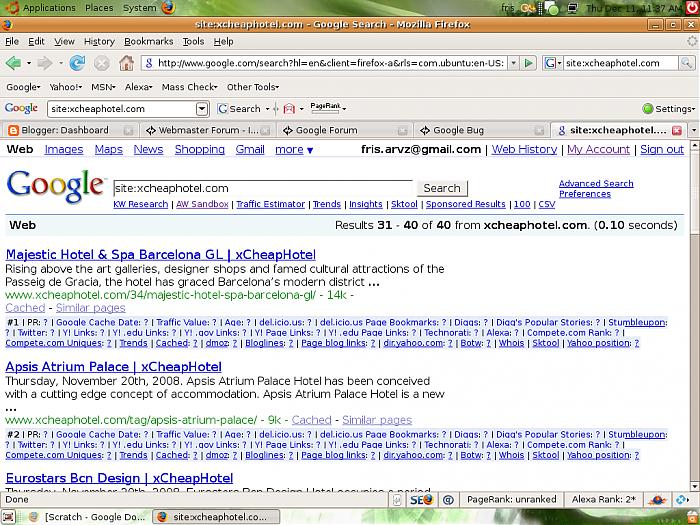
Task: Click the search magnifier in Firefox search box
Action: tap(686, 63)
